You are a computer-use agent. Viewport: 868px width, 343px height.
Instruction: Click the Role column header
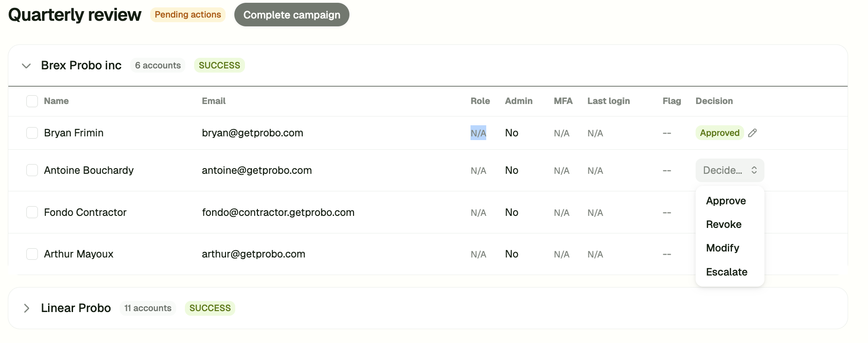pyautogui.click(x=480, y=101)
